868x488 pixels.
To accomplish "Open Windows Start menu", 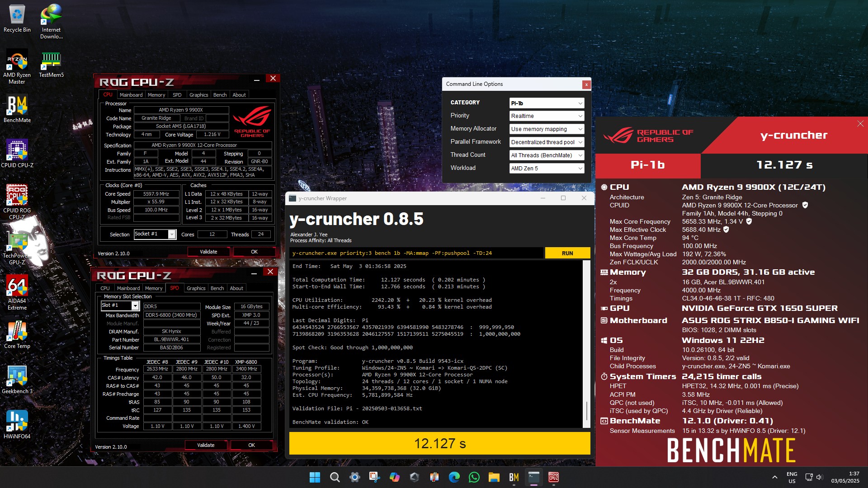I will (x=315, y=477).
